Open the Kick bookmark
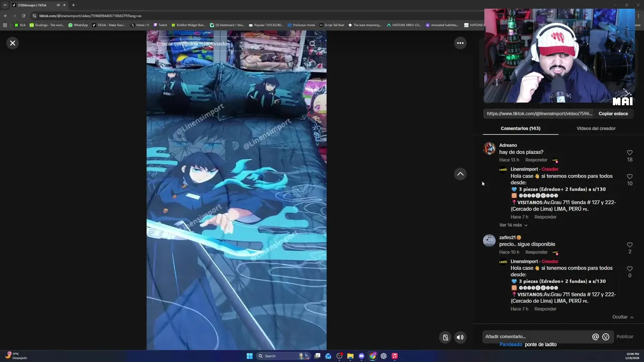Viewport: 644px width, 362px height. click(20, 25)
